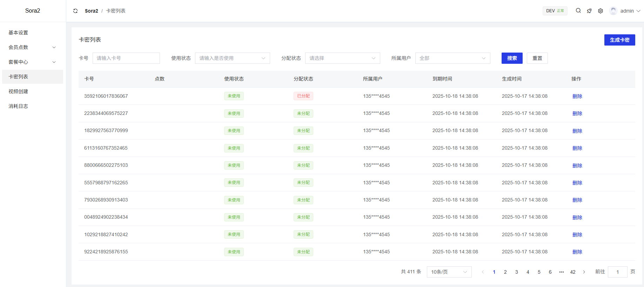This screenshot has width=644, height=287.
Task: Click the 生成卡密 button
Action: (619, 40)
